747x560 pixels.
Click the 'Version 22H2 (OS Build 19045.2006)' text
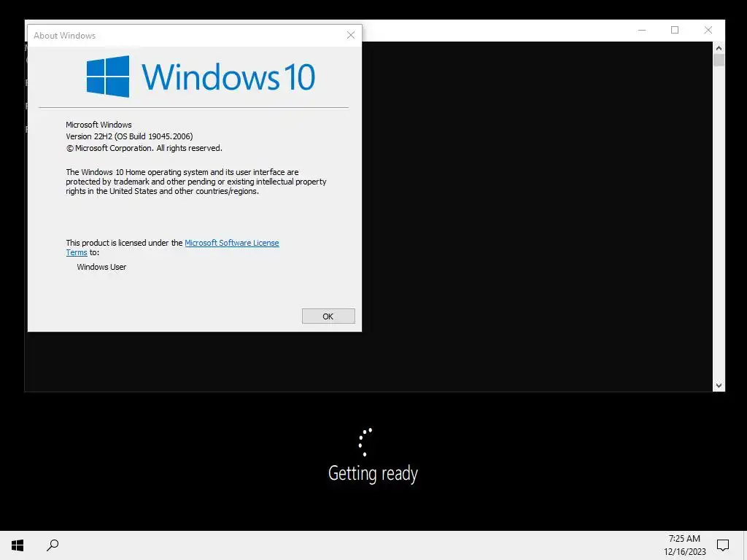click(x=129, y=136)
